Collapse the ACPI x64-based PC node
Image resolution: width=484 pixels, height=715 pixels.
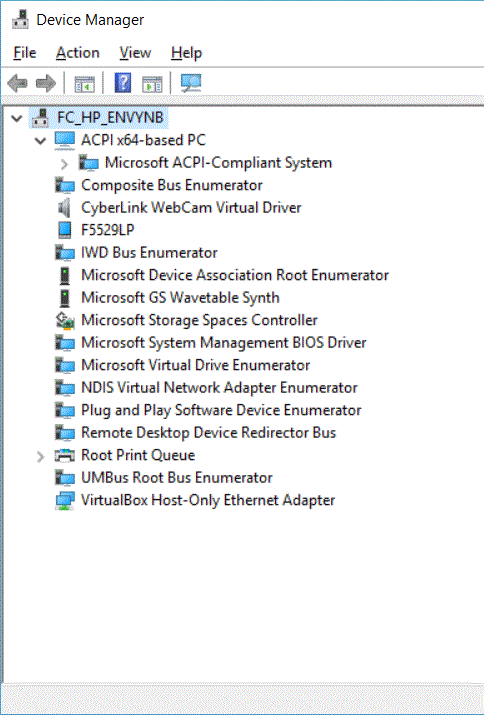pos(41,141)
